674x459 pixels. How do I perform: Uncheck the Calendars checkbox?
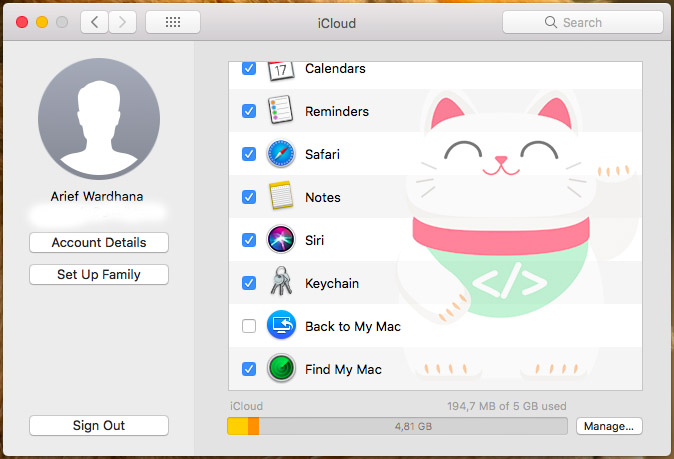[x=249, y=68]
